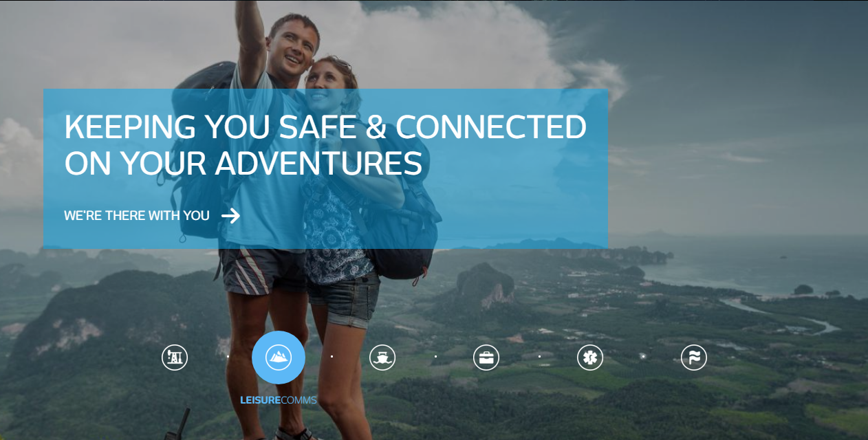Click the right arrow beside We're There With You
868x440 pixels.
coord(231,216)
